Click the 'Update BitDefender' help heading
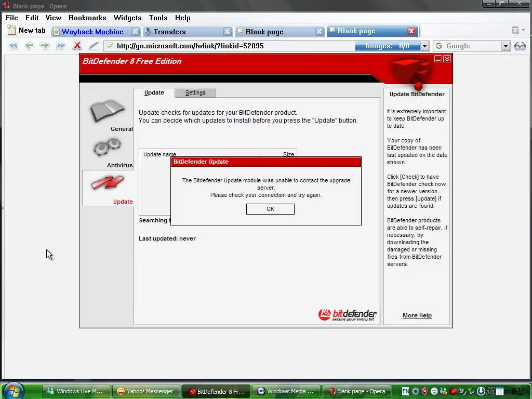 click(417, 95)
